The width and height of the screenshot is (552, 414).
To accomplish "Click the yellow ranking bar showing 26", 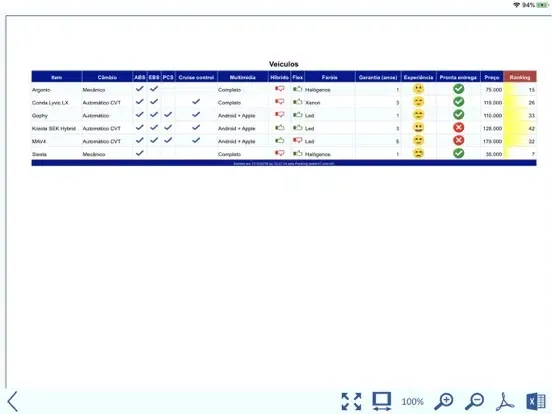I will coord(520,102).
